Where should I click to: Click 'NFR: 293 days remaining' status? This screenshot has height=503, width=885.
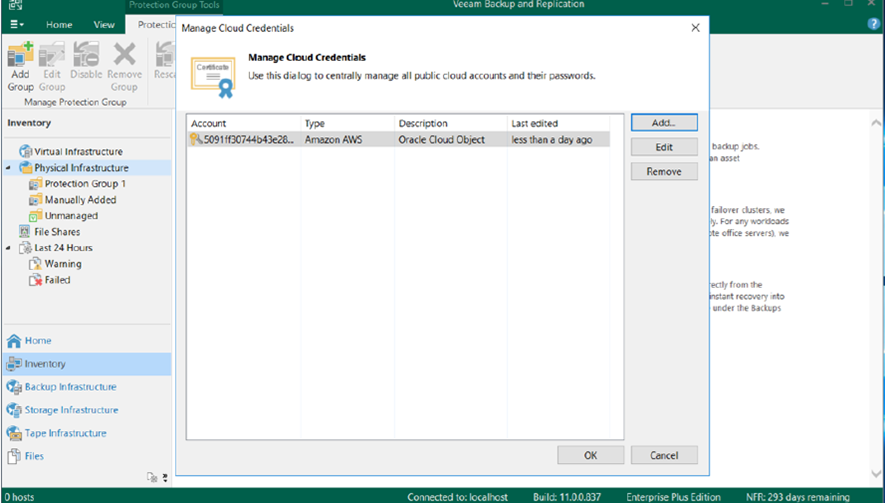coord(798,497)
